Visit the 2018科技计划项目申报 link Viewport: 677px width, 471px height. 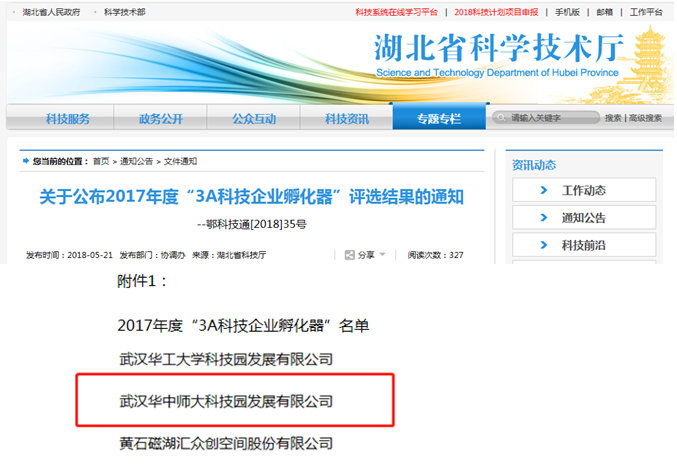(496, 12)
